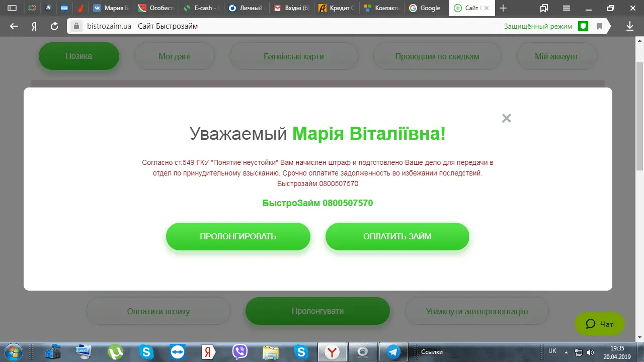Click the ПРОЛОНГИРОВАТЬ button
644x362 pixels.
click(238, 236)
